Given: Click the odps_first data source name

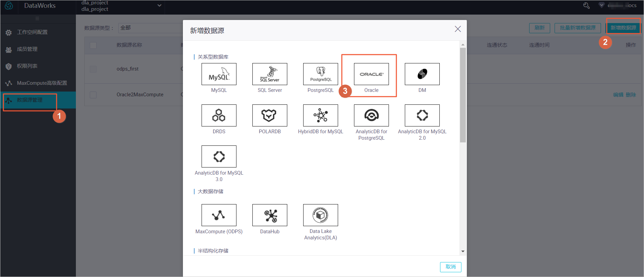Looking at the screenshot, I should (x=128, y=69).
